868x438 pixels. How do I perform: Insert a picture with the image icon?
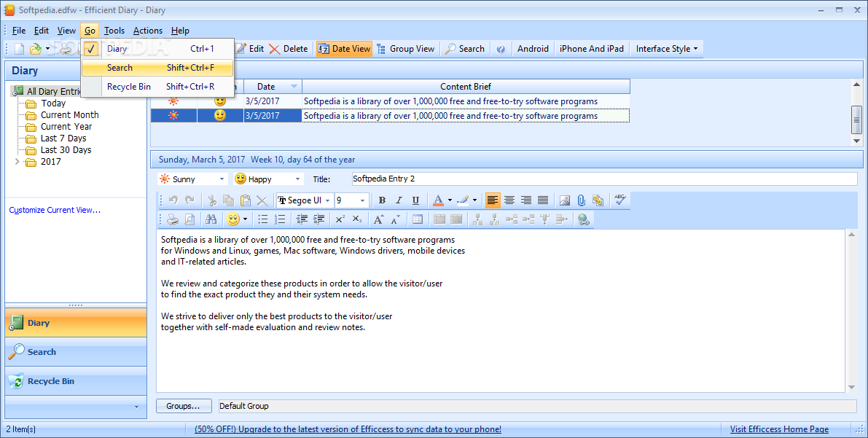[565, 200]
